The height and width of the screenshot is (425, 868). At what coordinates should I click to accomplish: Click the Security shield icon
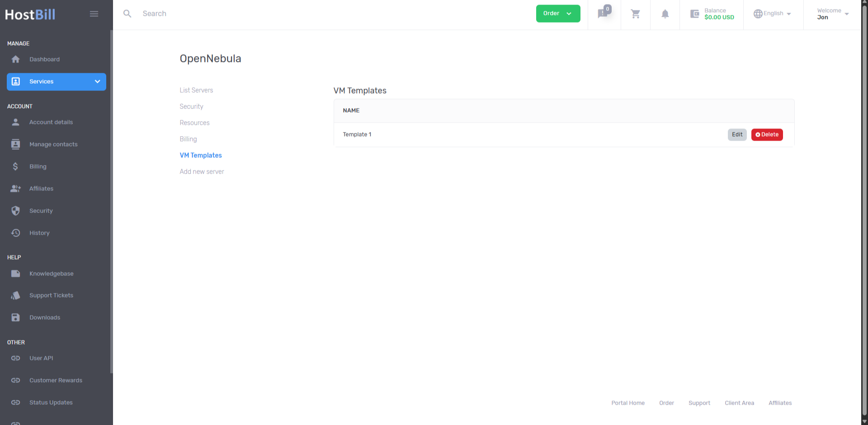[16, 211]
